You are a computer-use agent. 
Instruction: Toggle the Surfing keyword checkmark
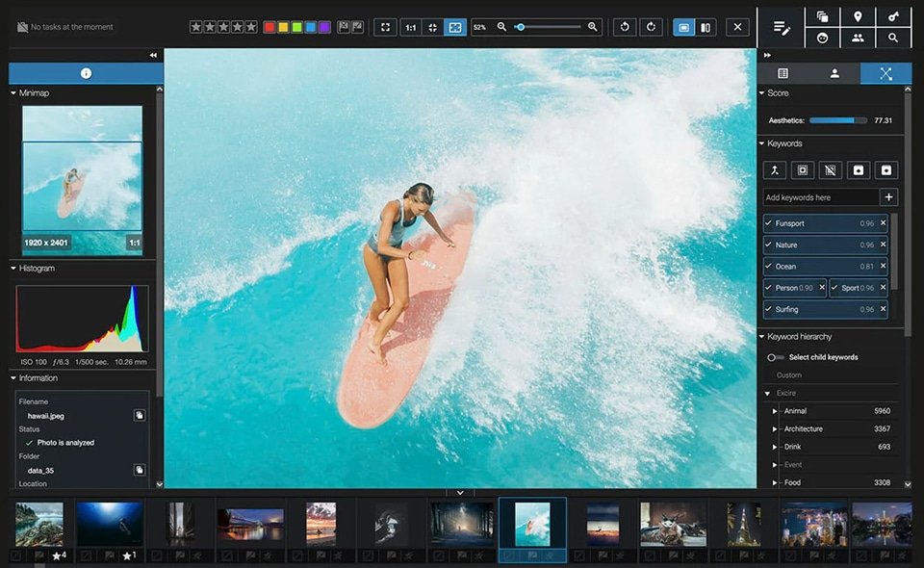point(768,309)
